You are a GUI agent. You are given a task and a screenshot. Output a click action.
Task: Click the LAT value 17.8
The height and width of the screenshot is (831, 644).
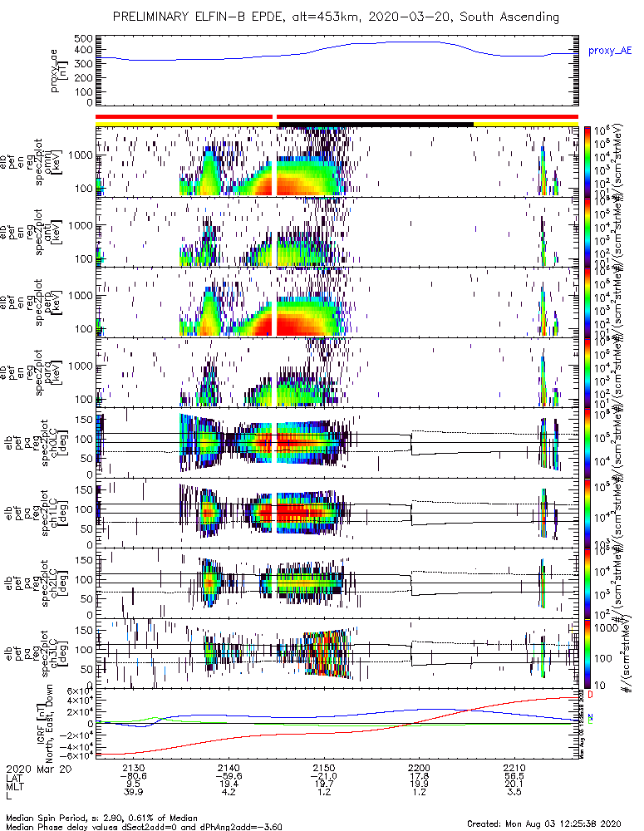pyautogui.click(x=419, y=776)
